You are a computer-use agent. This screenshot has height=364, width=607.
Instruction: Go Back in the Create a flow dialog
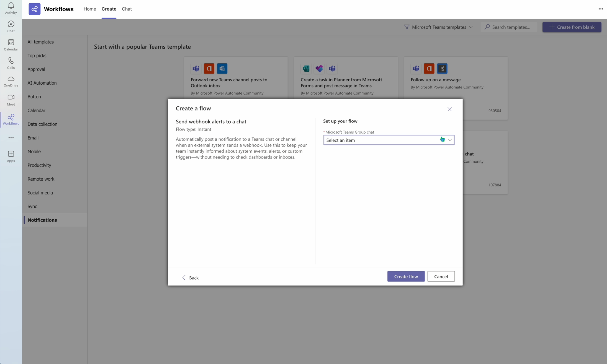pyautogui.click(x=190, y=277)
